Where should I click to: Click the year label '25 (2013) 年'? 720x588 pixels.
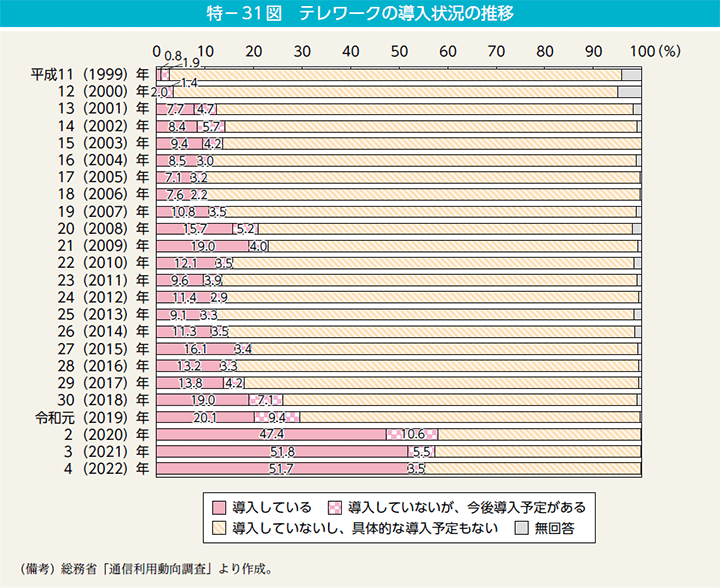coord(103,314)
